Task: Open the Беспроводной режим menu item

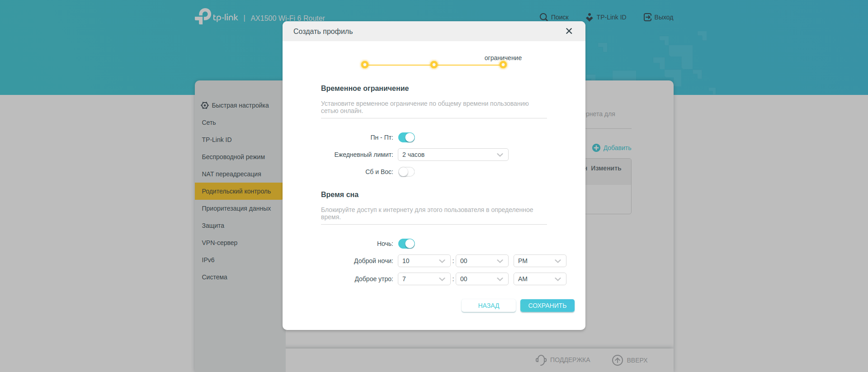Action: click(x=233, y=157)
